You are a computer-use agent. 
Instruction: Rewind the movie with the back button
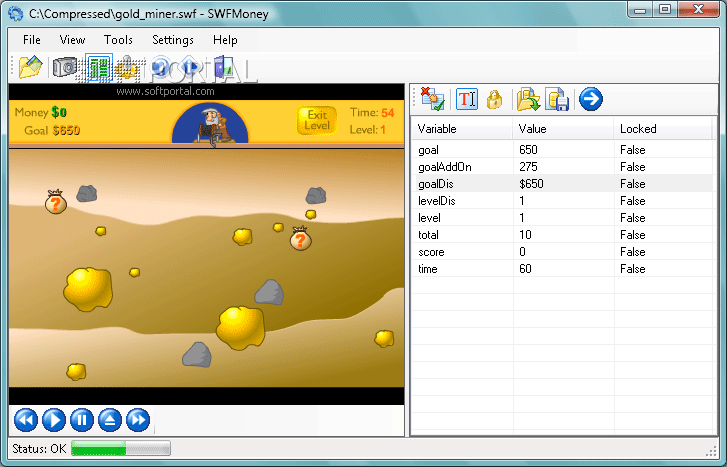26,420
